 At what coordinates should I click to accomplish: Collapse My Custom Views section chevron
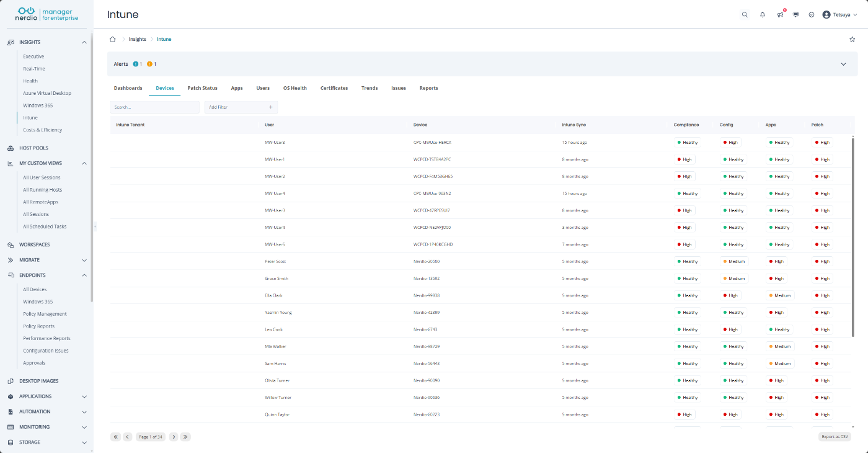click(x=84, y=163)
